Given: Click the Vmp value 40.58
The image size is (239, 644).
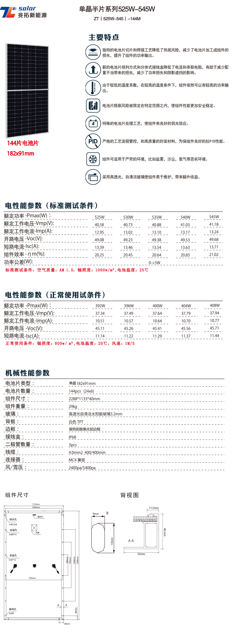Looking at the screenshot, I should [99, 225].
